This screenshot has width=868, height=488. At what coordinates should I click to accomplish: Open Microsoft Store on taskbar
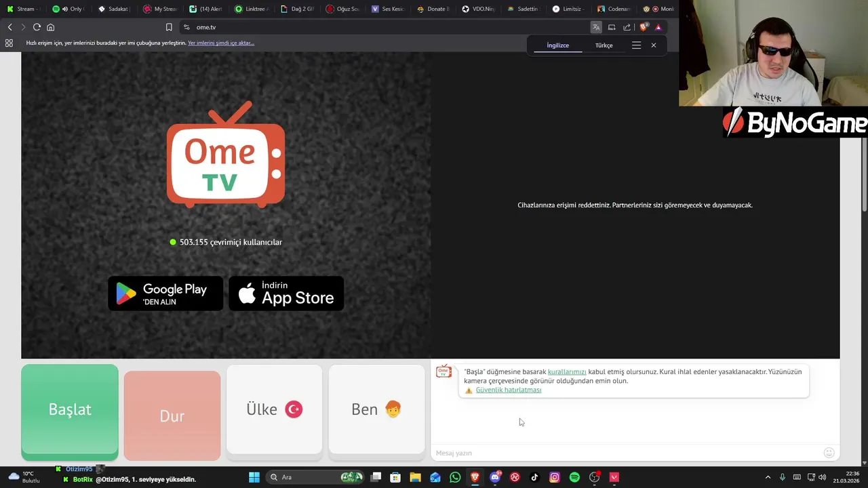click(395, 477)
